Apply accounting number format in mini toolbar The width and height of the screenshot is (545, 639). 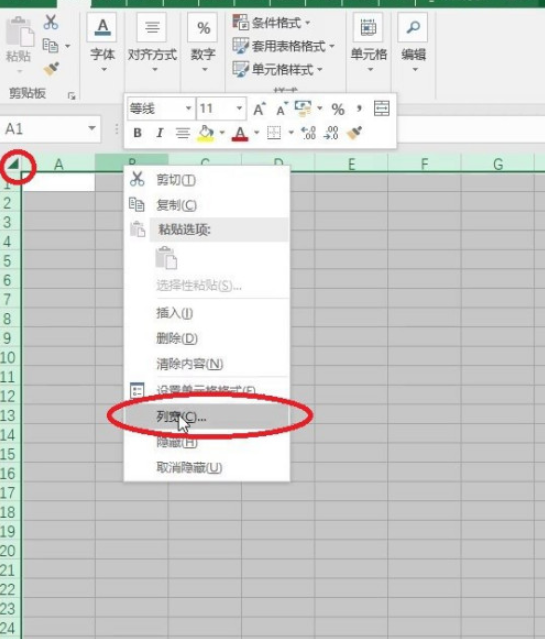tap(303, 109)
